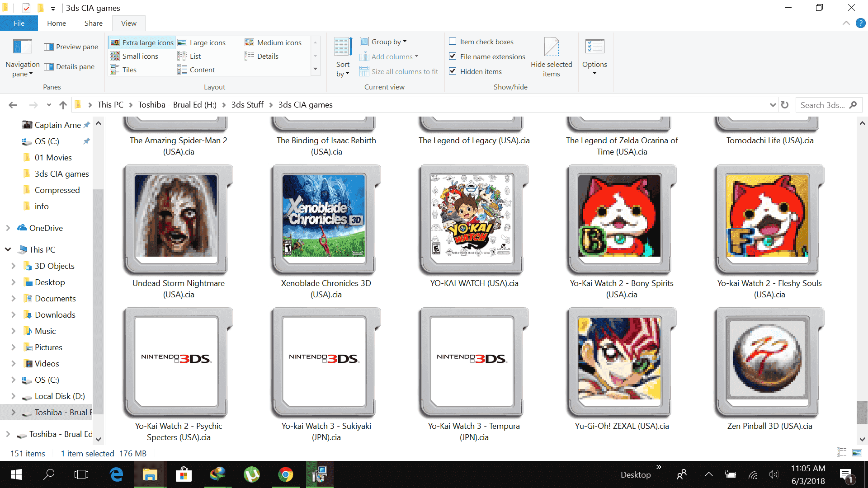Switch to the Home ribbon tab
Viewport: 868px width, 488px height.
(x=57, y=23)
